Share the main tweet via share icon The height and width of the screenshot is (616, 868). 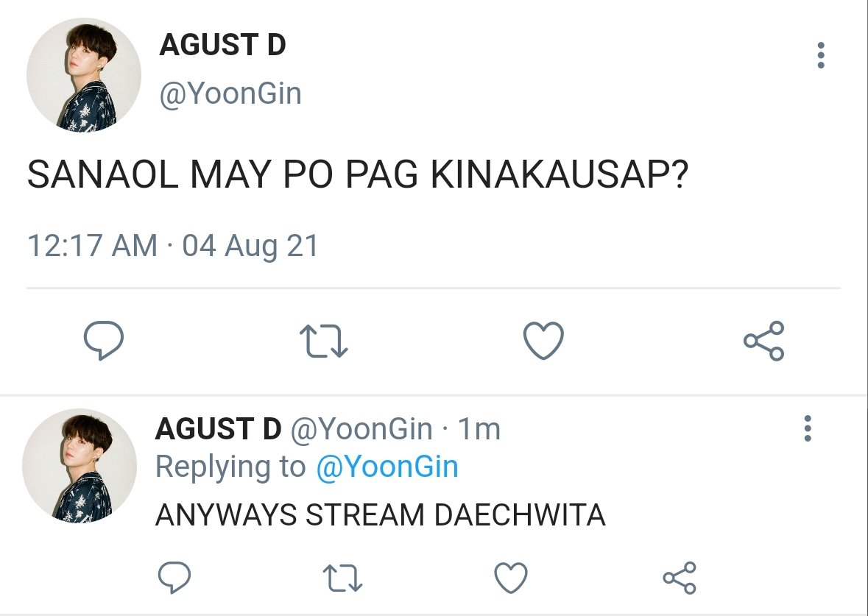click(x=764, y=340)
